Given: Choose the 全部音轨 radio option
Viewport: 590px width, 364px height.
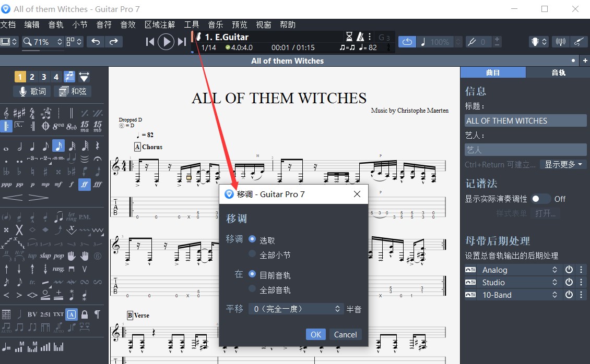Looking at the screenshot, I should (252, 289).
